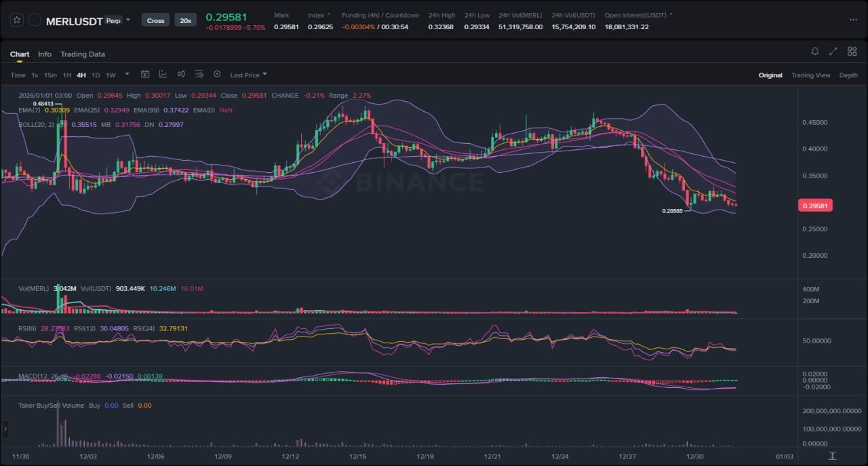
Task: Adjust the 20x leverage setting
Action: point(184,20)
